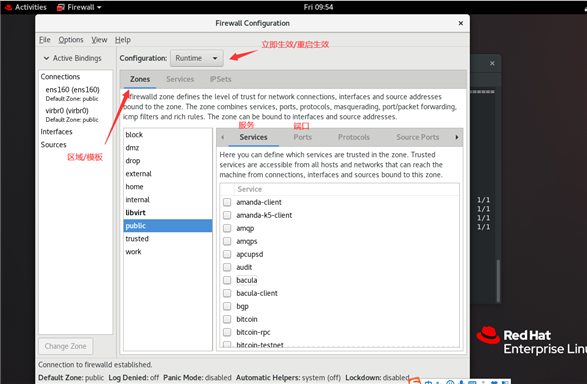
Task: Open the Options menu
Action: (71, 40)
